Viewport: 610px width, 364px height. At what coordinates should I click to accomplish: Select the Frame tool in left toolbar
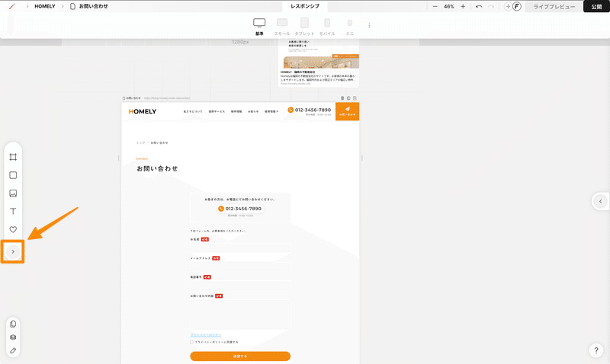(13, 157)
